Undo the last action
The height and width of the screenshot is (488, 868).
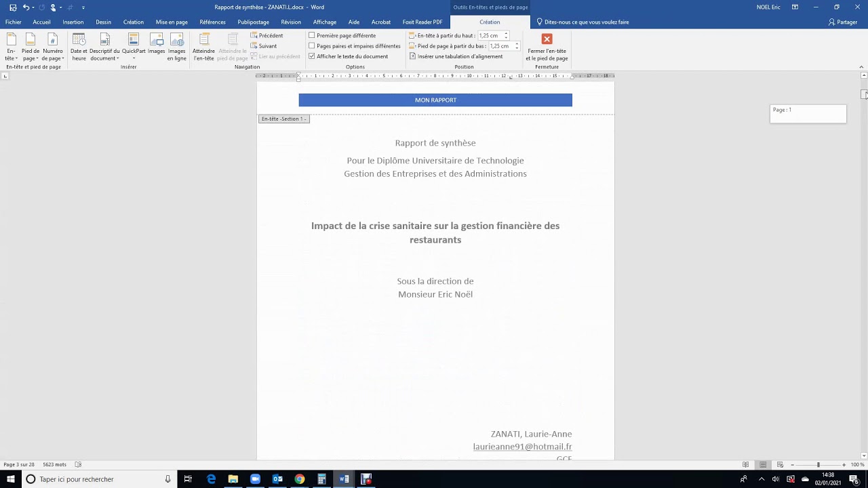[26, 7]
